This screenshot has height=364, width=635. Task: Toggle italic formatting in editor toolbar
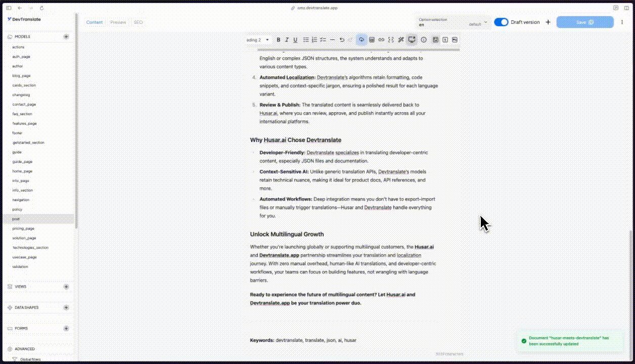tap(287, 40)
